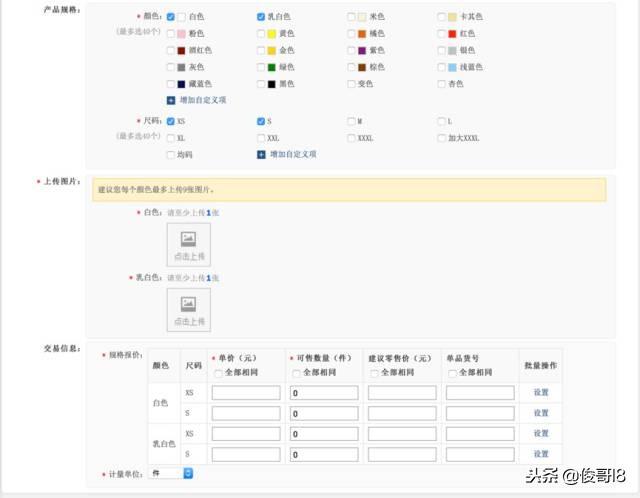Check the 米色 color checkbox
Image resolution: width=640 pixels, height=498 pixels.
click(x=351, y=17)
